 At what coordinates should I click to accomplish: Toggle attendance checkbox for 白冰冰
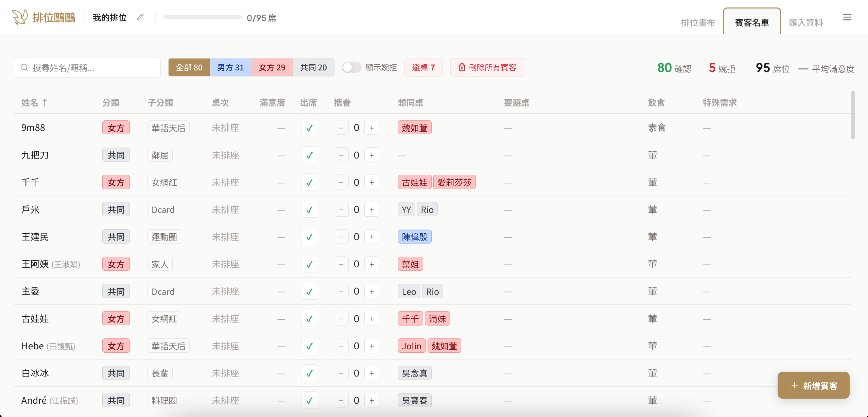point(309,373)
